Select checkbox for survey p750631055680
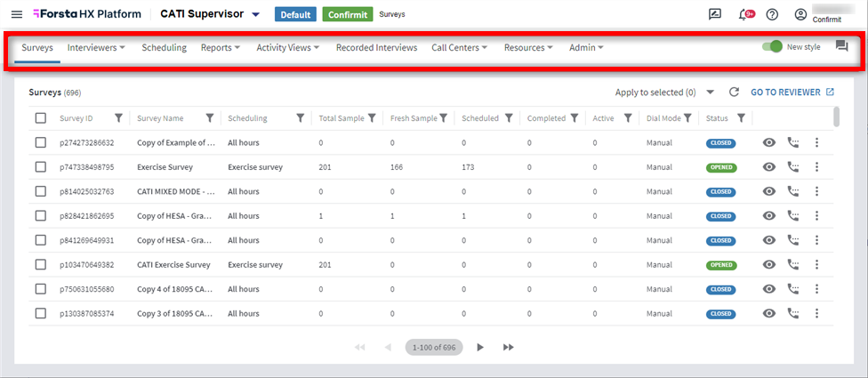 40,289
